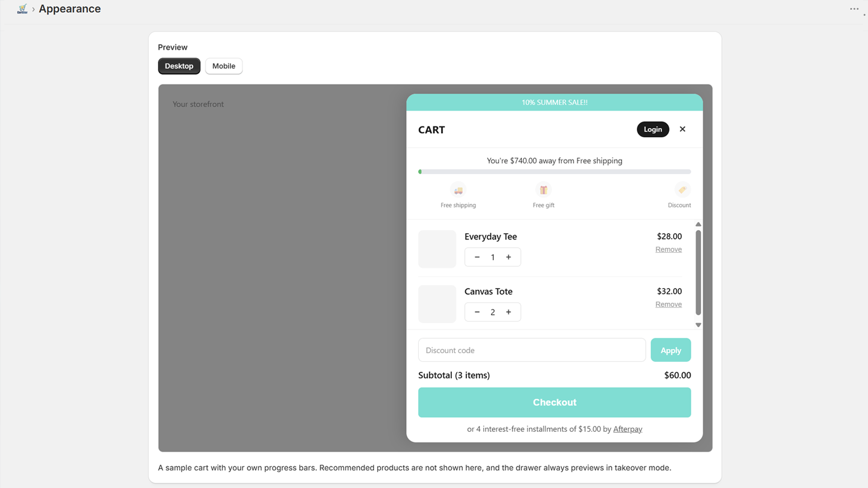Image resolution: width=868 pixels, height=488 pixels.
Task: Click the Free gift box icon
Action: pyautogui.click(x=544, y=190)
